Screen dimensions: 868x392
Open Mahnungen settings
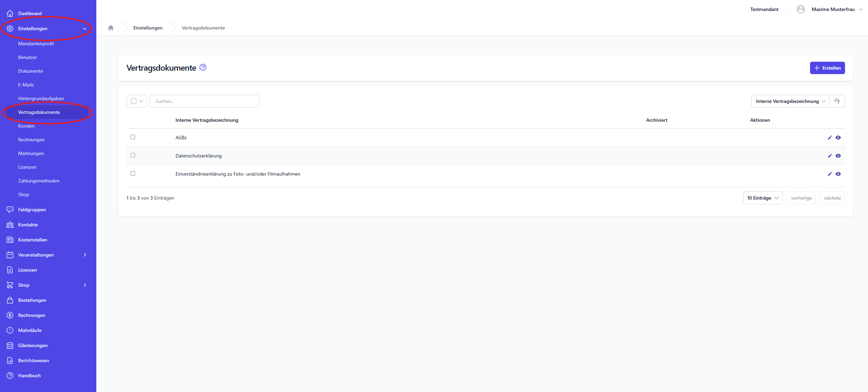[31, 153]
